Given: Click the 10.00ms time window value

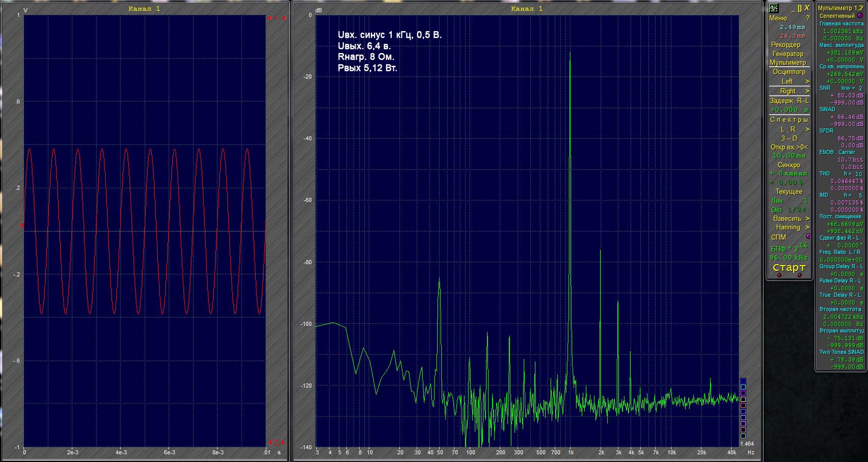Looking at the screenshot, I should coord(789,156).
